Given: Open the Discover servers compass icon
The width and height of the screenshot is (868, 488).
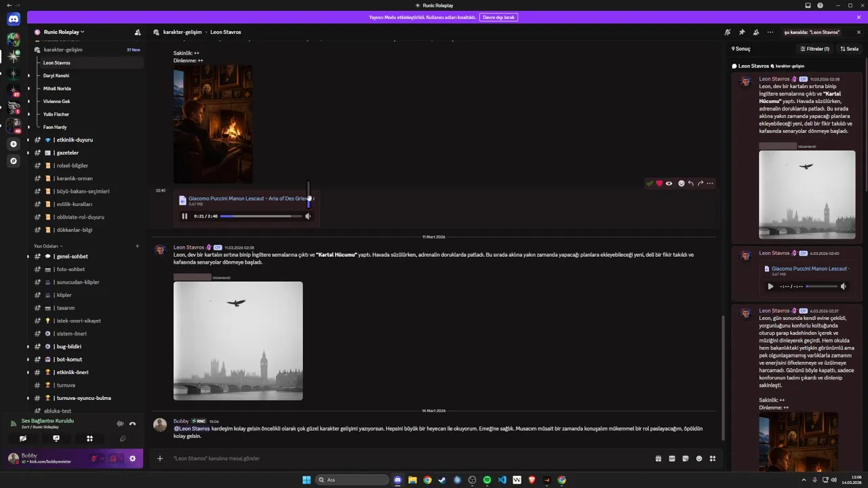Looking at the screenshot, I should click(x=14, y=161).
